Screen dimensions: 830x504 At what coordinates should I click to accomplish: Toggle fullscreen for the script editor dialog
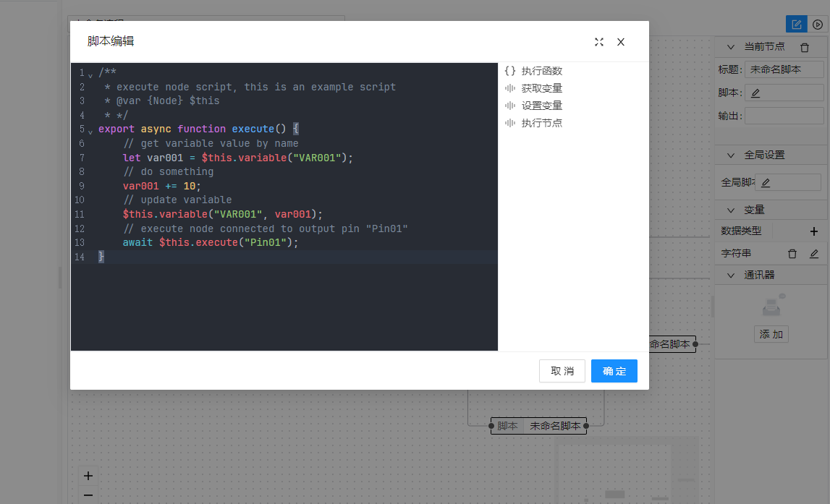coord(599,42)
